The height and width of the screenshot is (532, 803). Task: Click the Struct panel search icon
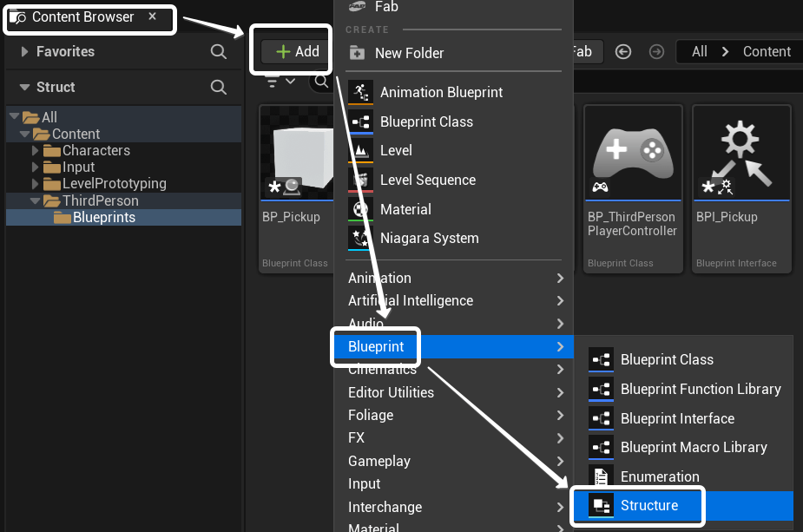point(219,87)
